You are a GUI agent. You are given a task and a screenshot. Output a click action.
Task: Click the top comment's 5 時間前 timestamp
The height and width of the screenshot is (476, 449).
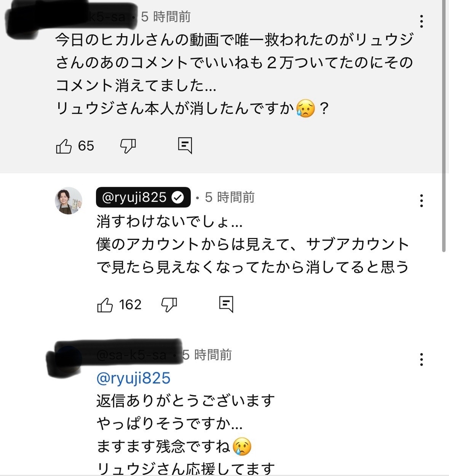pyautogui.click(x=166, y=17)
